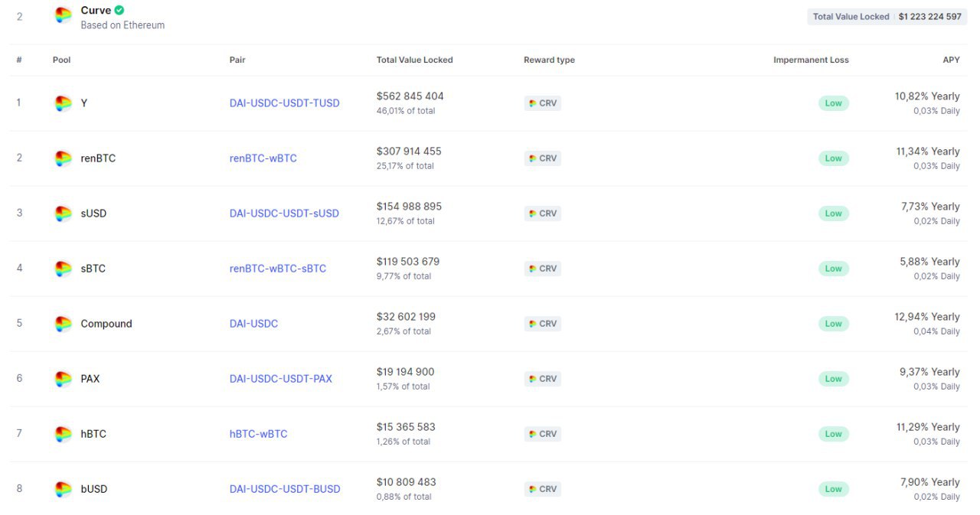The width and height of the screenshot is (980, 515).
Task: Sort by the Pool column header
Action: 61,60
